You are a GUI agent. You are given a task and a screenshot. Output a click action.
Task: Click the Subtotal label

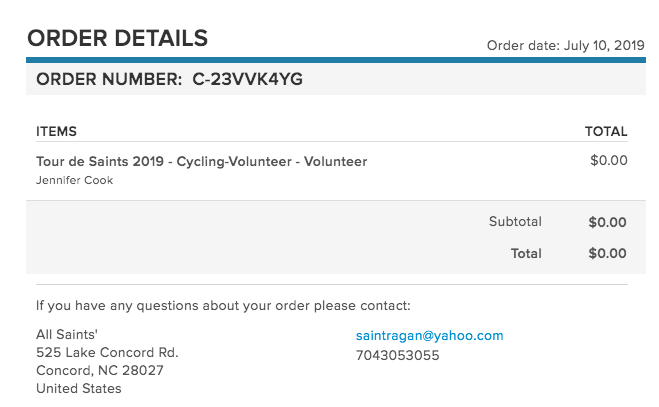[x=515, y=222]
